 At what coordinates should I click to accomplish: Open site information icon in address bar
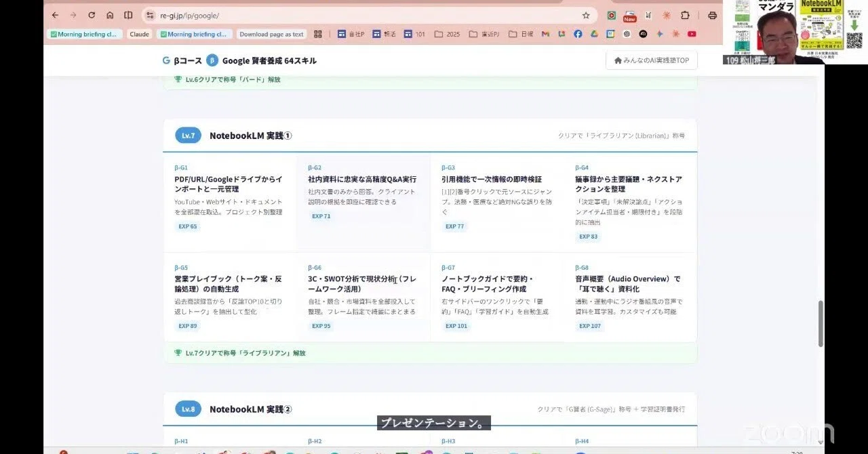(151, 15)
